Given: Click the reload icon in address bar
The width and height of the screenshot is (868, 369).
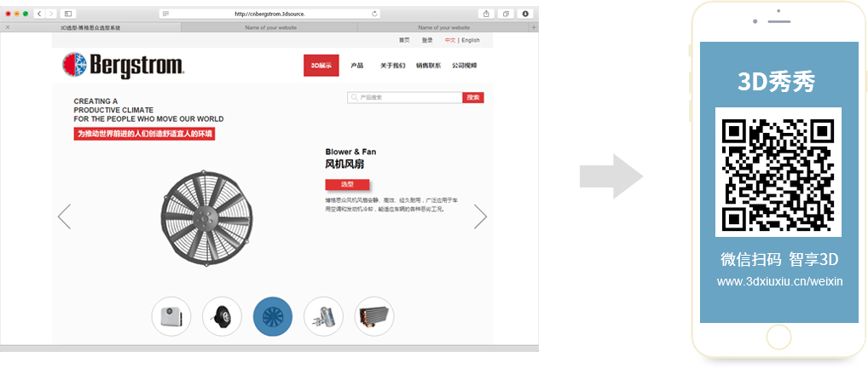Looking at the screenshot, I should [x=375, y=14].
